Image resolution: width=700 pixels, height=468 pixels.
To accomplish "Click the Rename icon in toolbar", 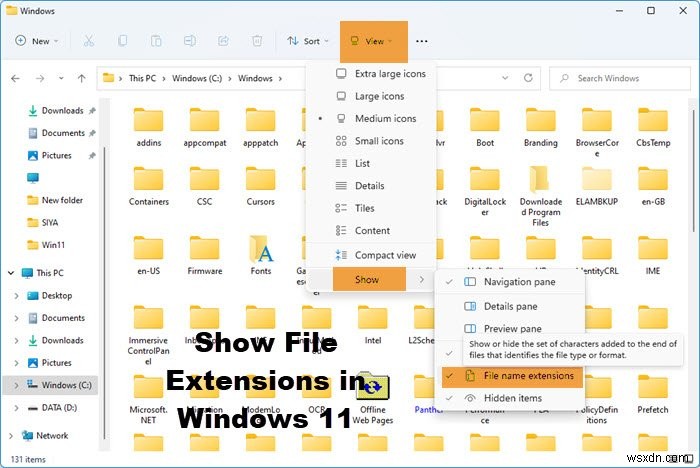I will (x=189, y=41).
